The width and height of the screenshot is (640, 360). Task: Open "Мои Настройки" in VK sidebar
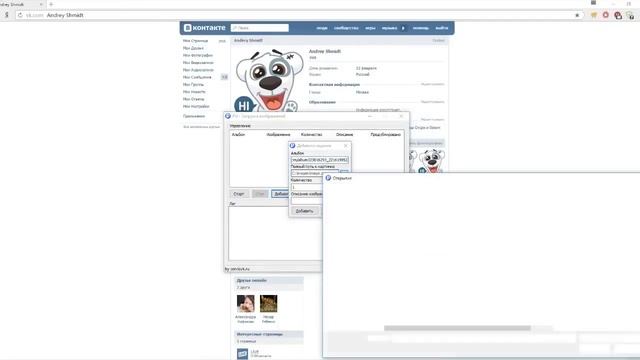tap(196, 107)
